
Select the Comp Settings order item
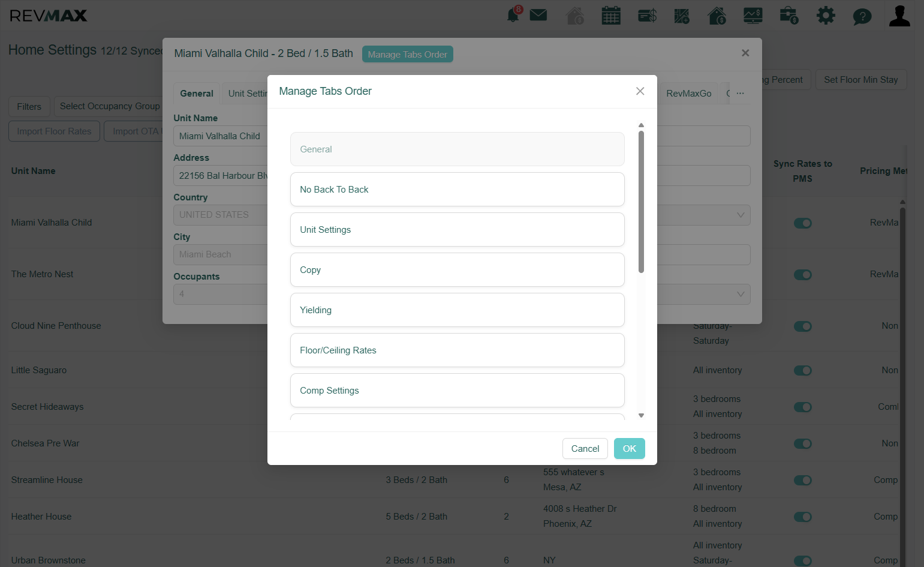tap(458, 391)
